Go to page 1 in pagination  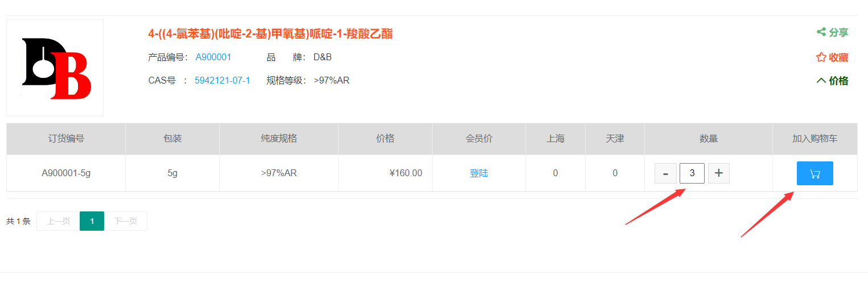(x=92, y=221)
